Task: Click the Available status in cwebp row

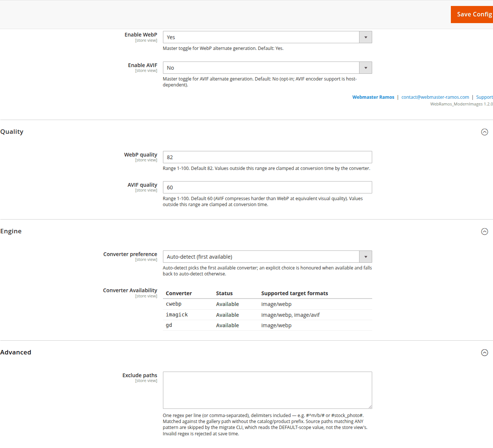Action: coord(227,304)
